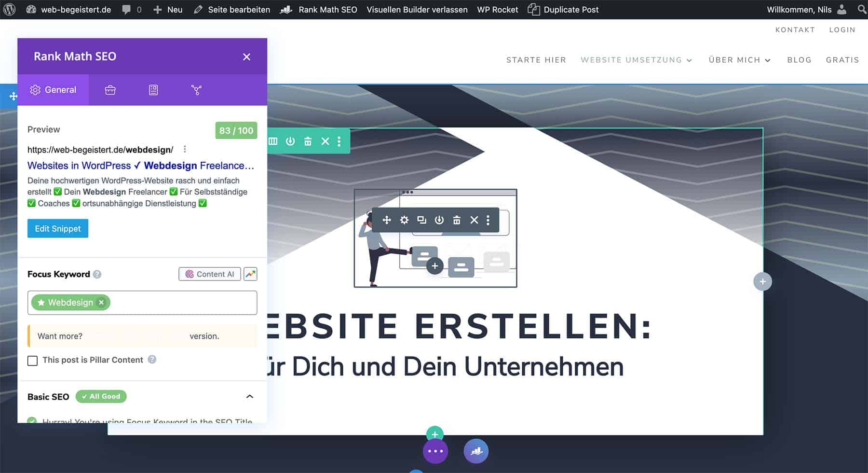Click the dark plus button on image

(435, 266)
